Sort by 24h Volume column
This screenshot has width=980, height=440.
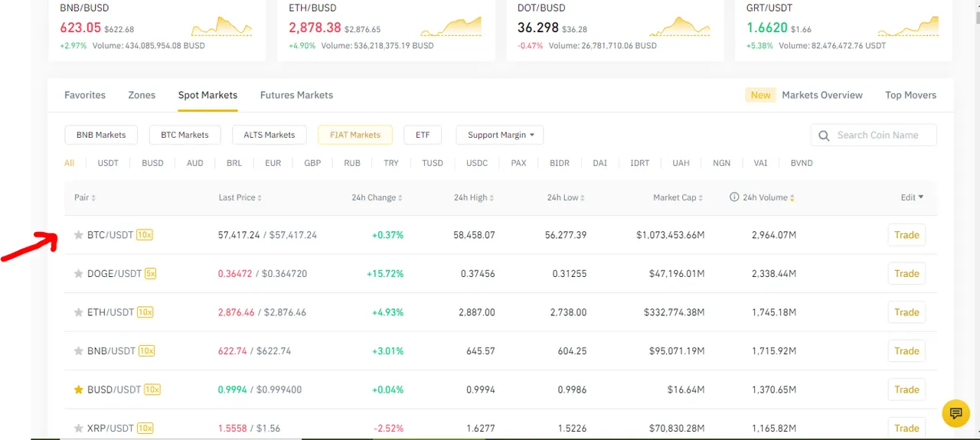[768, 197]
